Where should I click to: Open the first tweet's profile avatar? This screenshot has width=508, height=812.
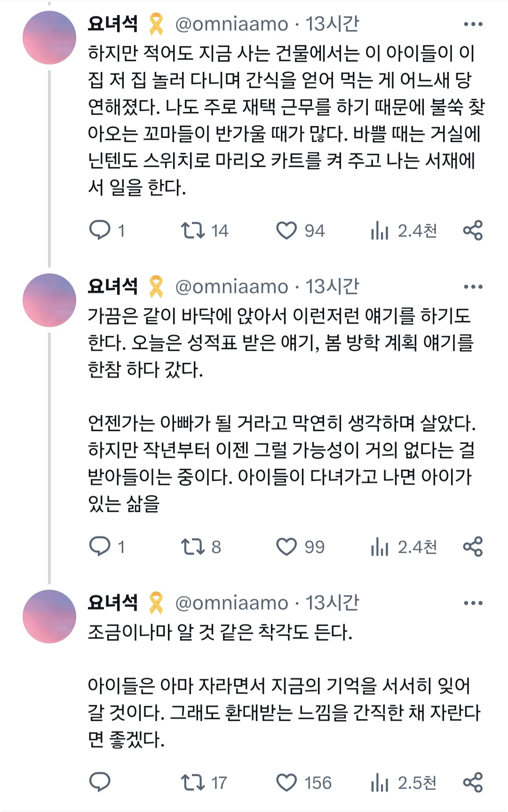(x=49, y=38)
